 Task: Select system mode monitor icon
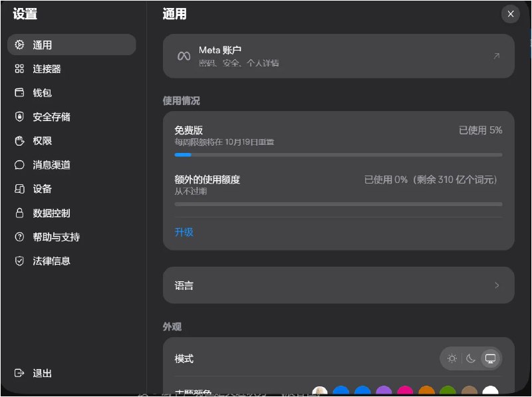click(490, 358)
